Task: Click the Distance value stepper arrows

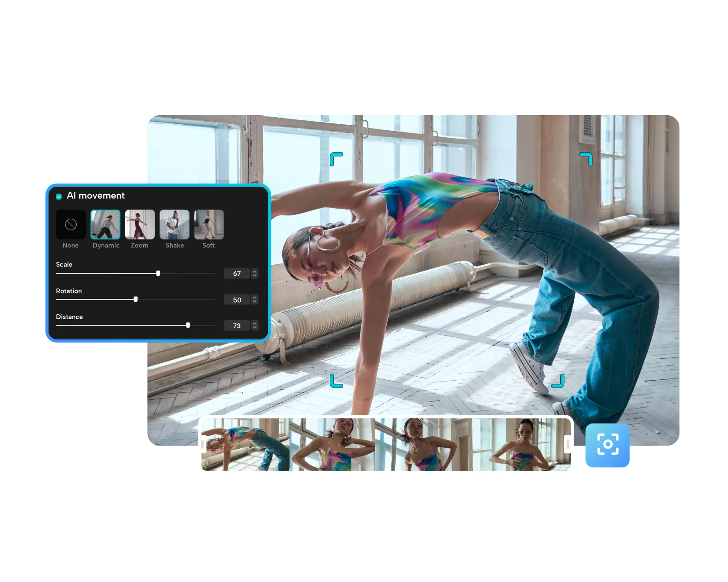Action: pos(255,326)
